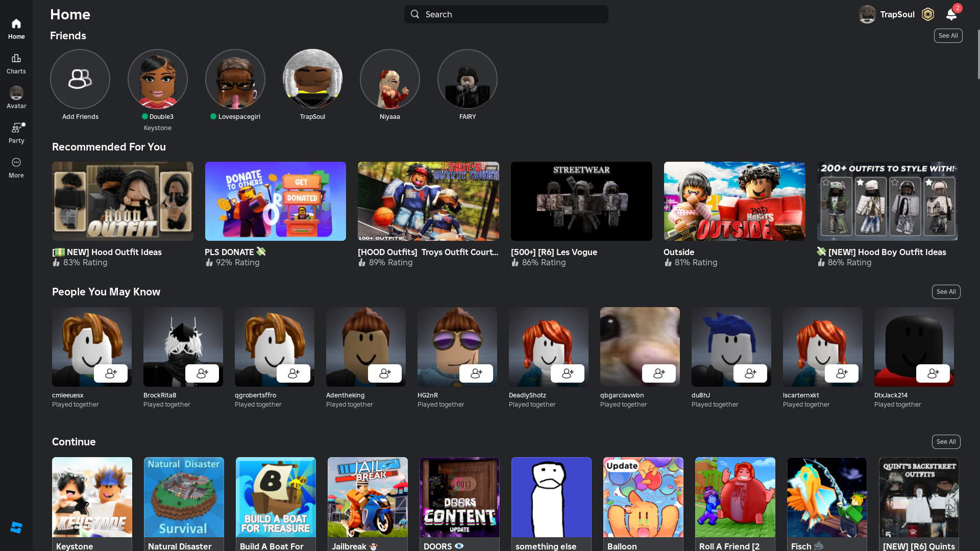See all Continue games
The image size is (980, 551).
coord(946,442)
